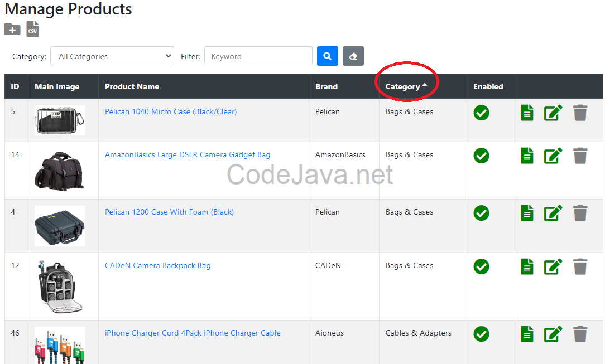This screenshot has width=605, height=364.
Task: Open CADeN Camera Backpack Bag link
Action: [x=158, y=265]
